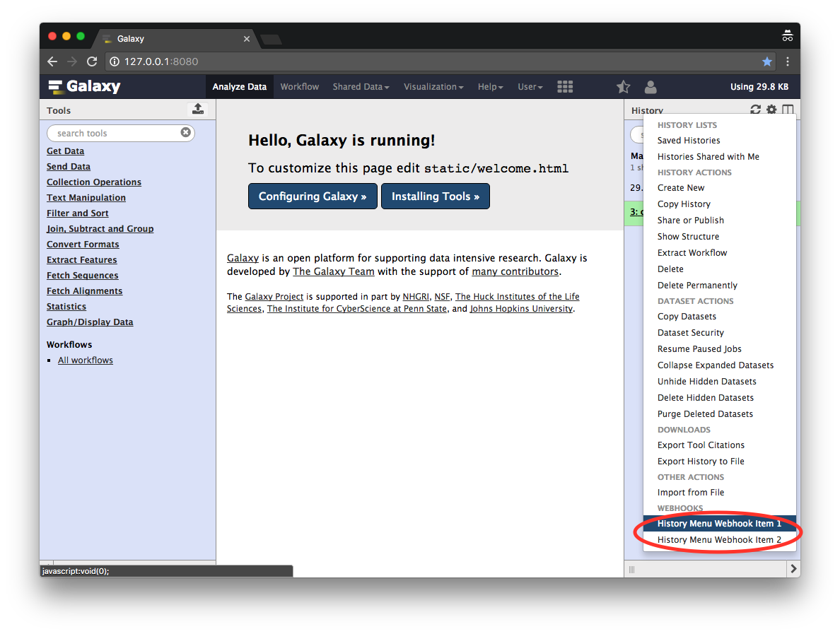Open the All workflows link
Image resolution: width=840 pixels, height=634 pixels.
pos(86,360)
